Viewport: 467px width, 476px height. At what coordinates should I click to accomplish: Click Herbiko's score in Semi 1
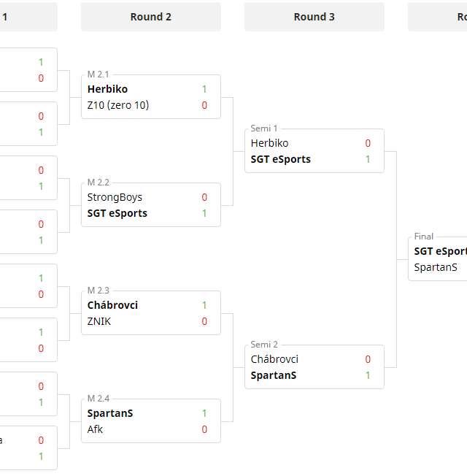coord(368,143)
